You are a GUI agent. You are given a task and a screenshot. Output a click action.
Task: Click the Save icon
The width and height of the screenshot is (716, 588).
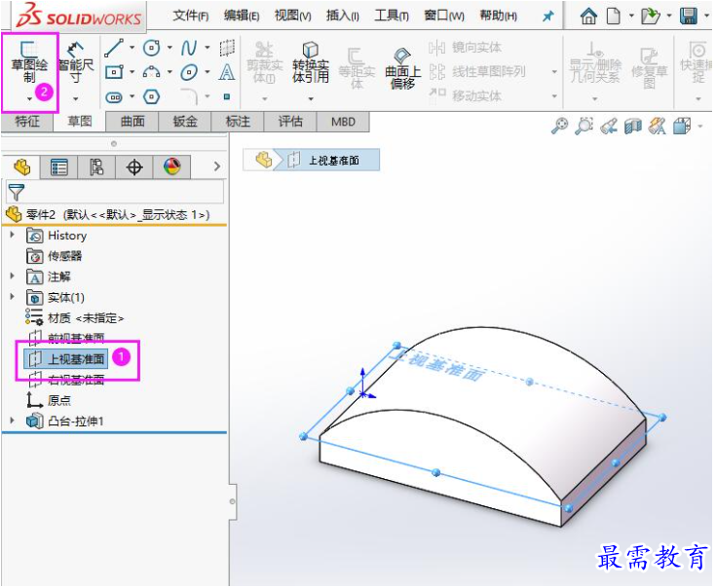688,17
